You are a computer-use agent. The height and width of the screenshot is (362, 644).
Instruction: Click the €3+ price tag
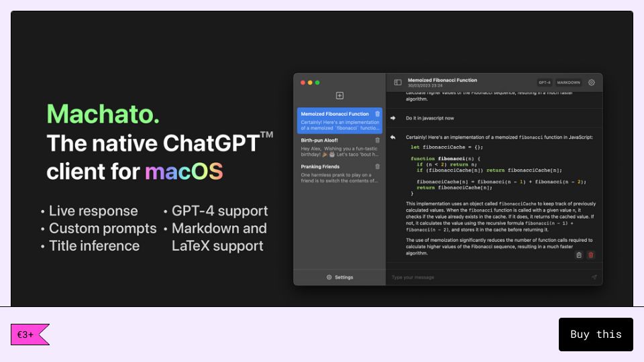[x=30, y=335]
